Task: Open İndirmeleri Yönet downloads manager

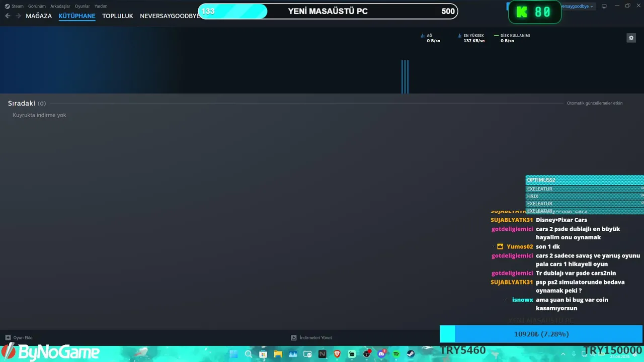Action: (311, 338)
